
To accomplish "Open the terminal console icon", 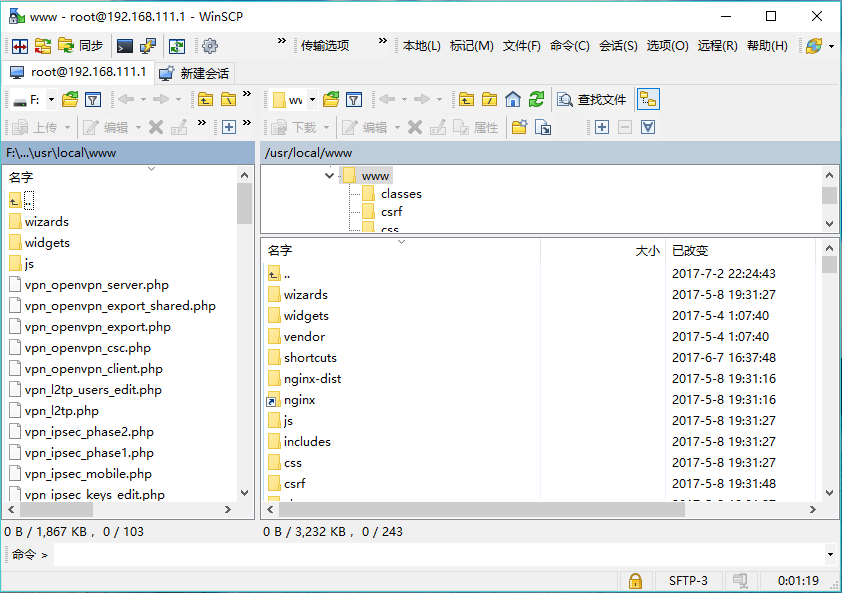I will 125,46.
